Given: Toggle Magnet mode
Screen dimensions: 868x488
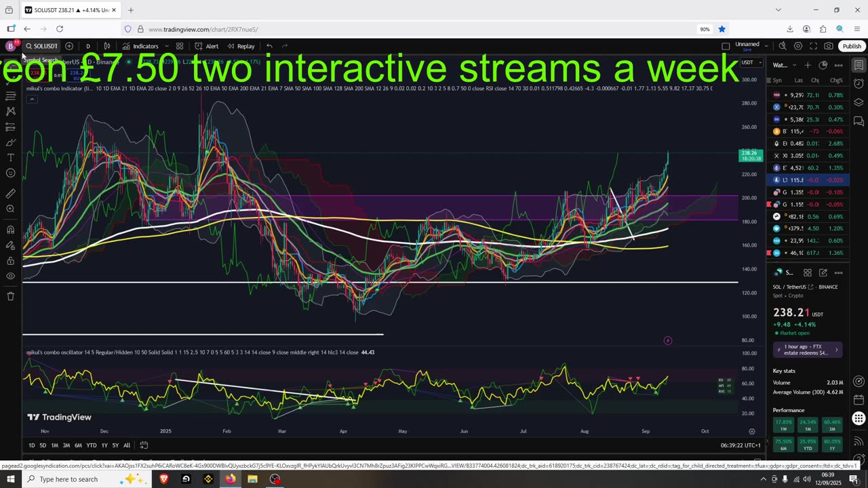Looking at the screenshot, I should pyautogui.click(x=10, y=229).
